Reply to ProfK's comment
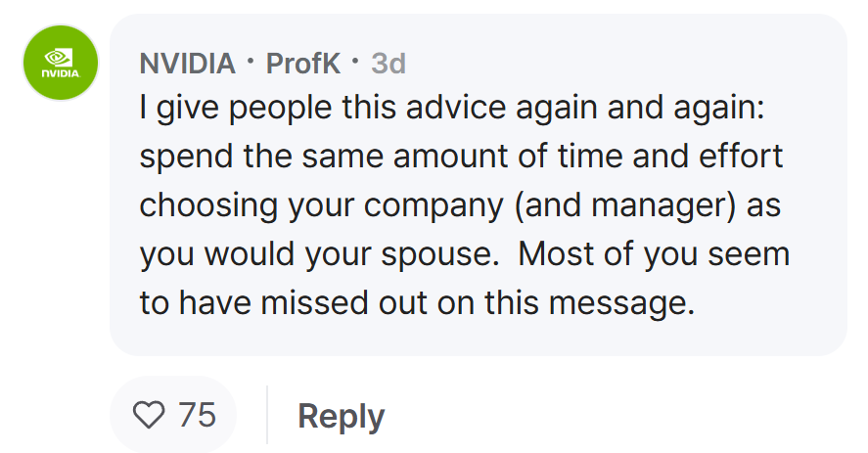Screen dimensions: 868x453 click(341, 416)
